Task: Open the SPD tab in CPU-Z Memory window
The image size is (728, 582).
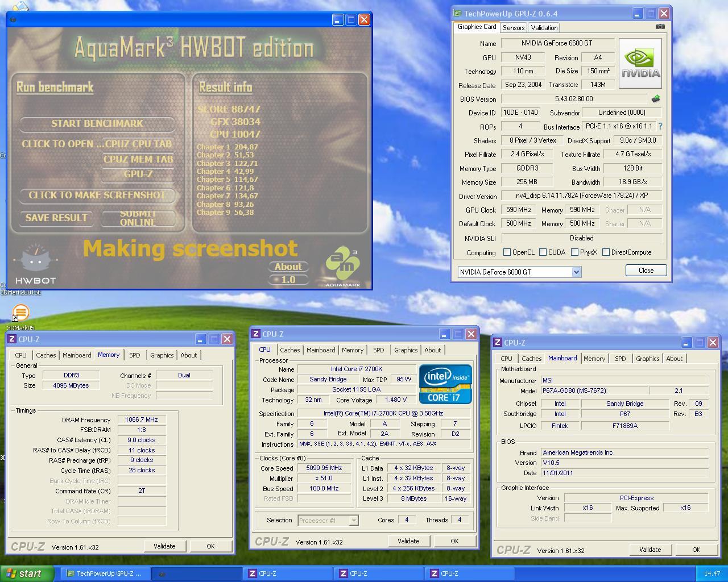Action: (134, 355)
